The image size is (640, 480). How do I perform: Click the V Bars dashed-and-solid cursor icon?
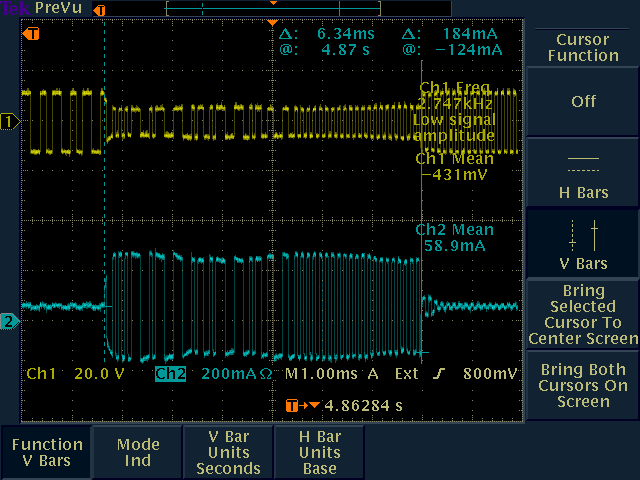583,235
